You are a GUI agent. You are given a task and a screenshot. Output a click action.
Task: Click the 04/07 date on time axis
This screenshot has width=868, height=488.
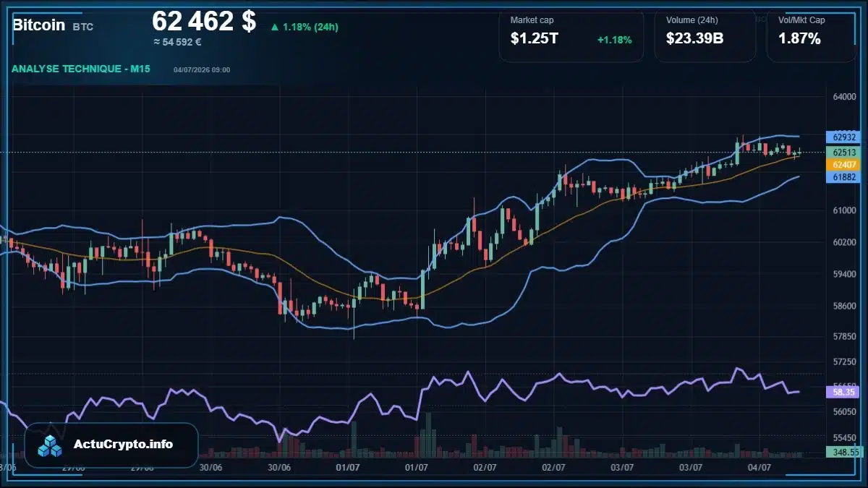pos(759,468)
